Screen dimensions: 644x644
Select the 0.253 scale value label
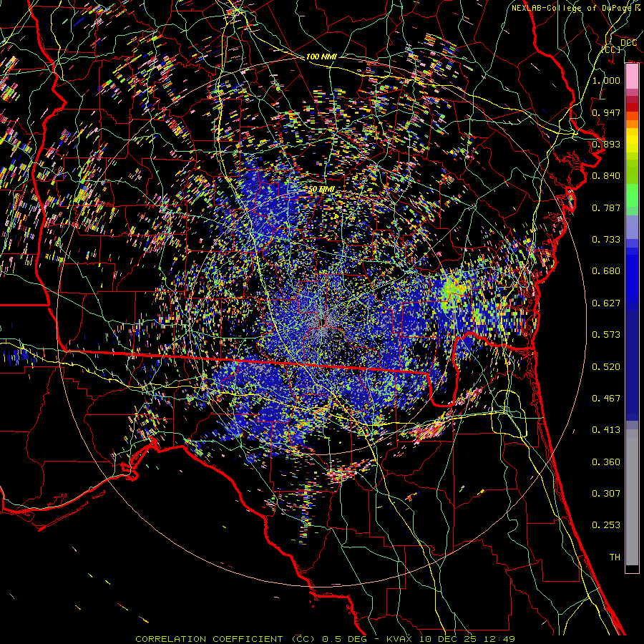[x=606, y=525]
